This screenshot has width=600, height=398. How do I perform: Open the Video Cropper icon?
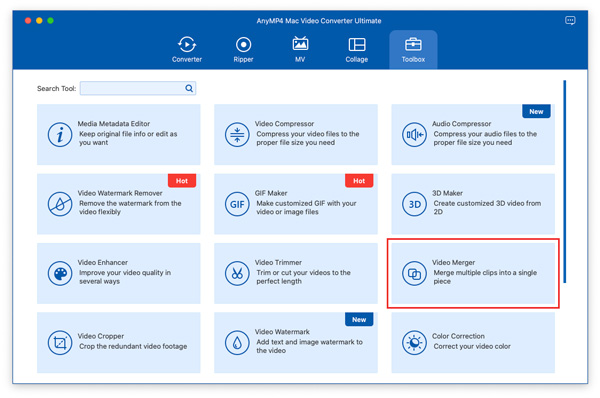tap(60, 343)
